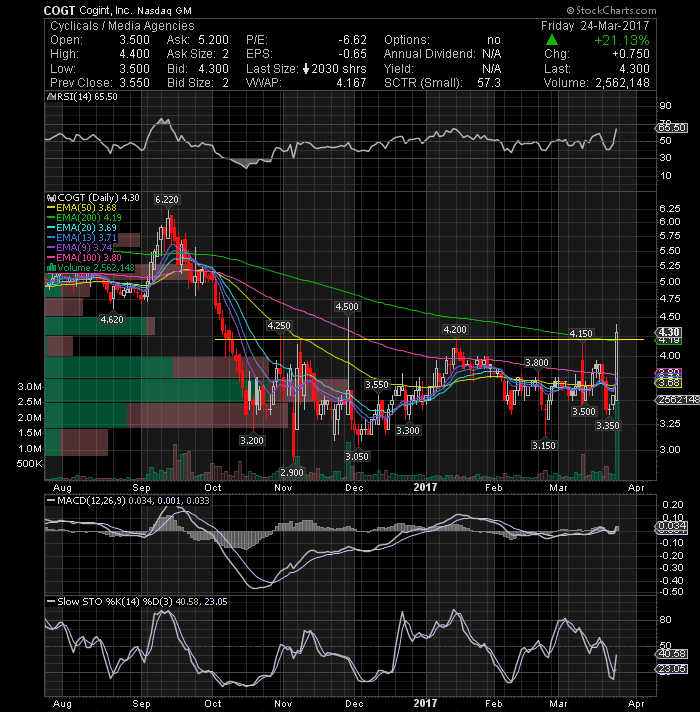Click the +21.13% percent change value

click(621, 40)
